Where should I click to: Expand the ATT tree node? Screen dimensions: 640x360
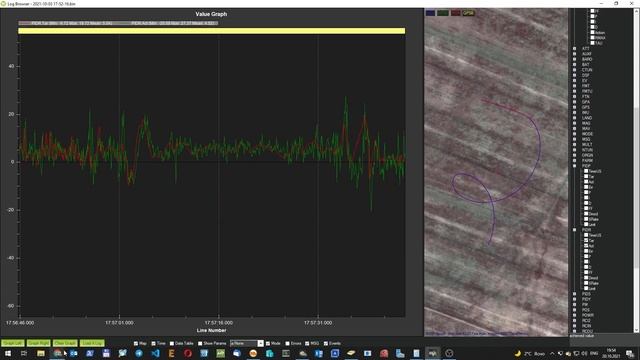tap(575, 48)
